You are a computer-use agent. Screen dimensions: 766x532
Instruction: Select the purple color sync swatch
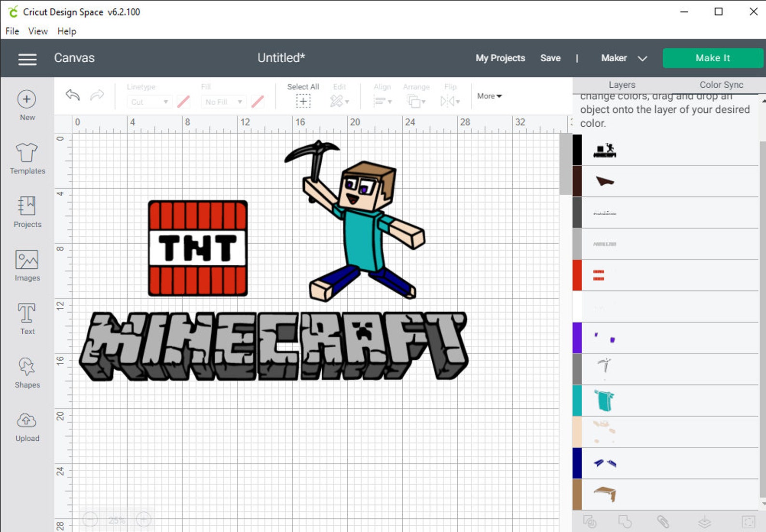pos(577,338)
